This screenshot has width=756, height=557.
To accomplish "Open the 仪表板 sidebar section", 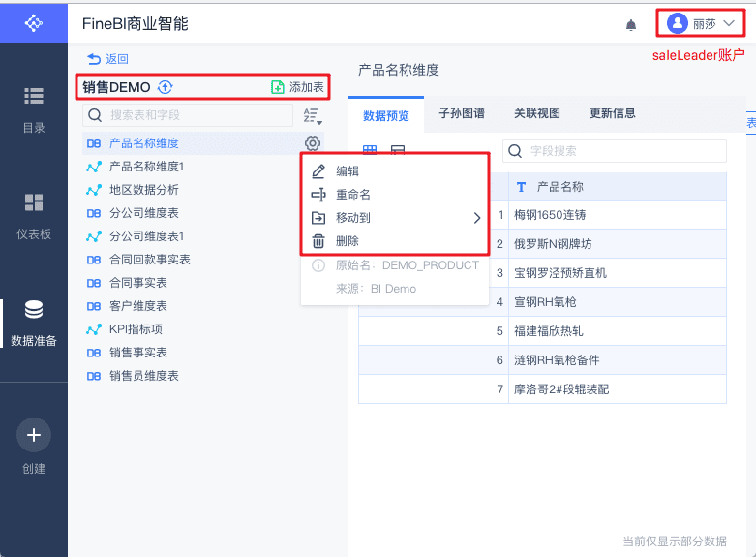I will pyautogui.click(x=34, y=216).
